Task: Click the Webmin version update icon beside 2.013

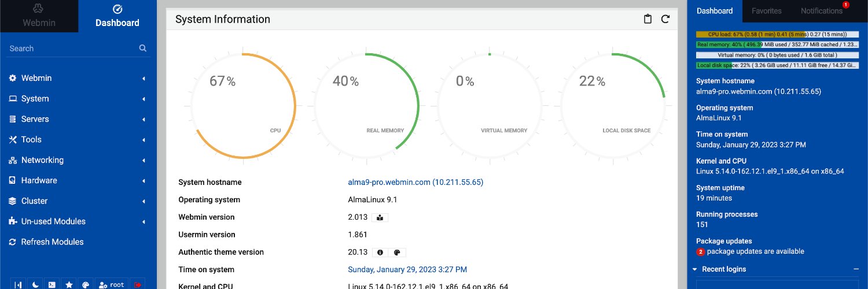Action: [380, 217]
